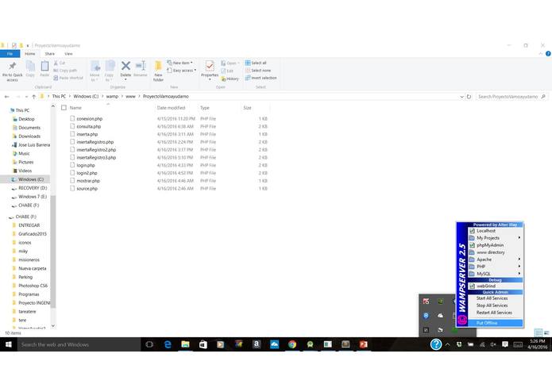
Task: Click the Search ProyectoVamoayudarno box
Action: click(511, 96)
